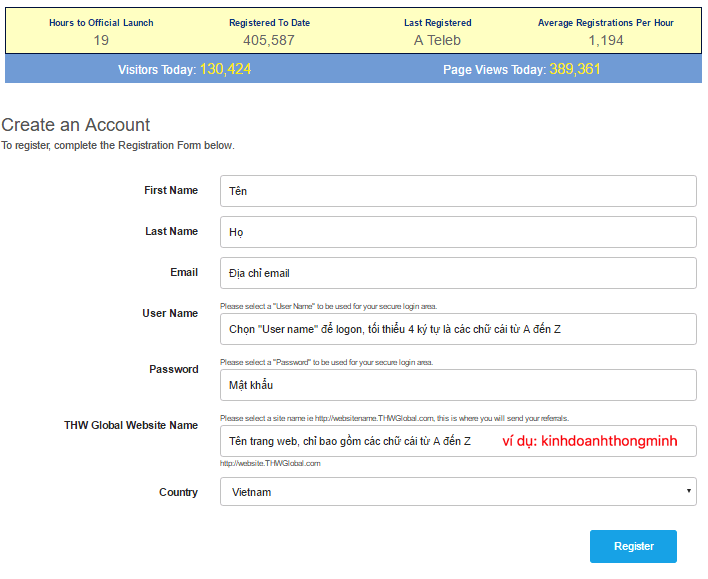
Task: Click the Create an Account heading
Action: pyautogui.click(x=75, y=125)
